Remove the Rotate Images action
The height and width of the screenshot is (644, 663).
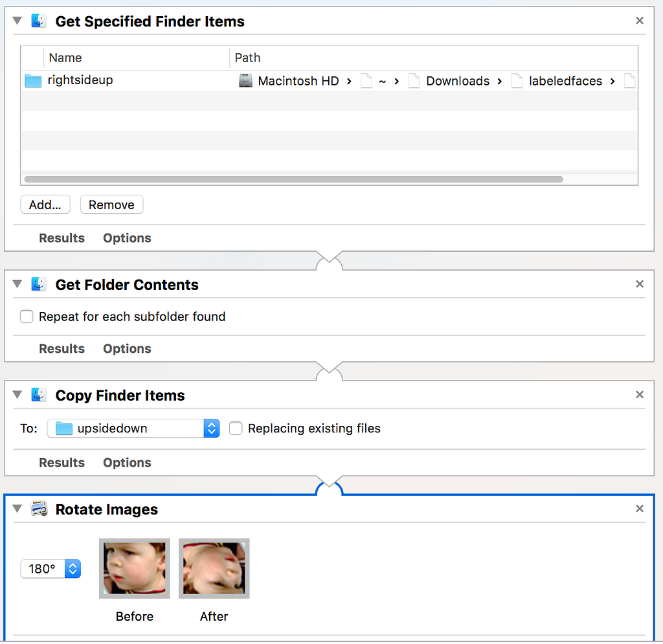[x=640, y=509]
